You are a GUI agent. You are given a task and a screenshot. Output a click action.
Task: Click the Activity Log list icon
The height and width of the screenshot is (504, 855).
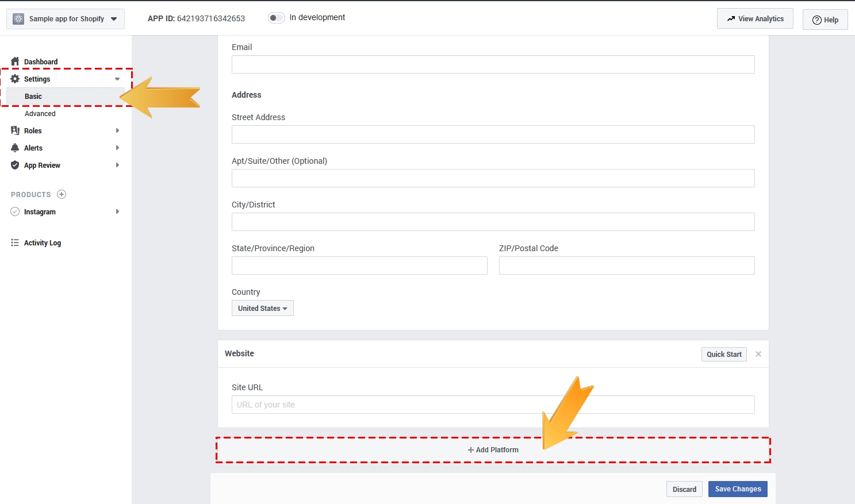15,243
